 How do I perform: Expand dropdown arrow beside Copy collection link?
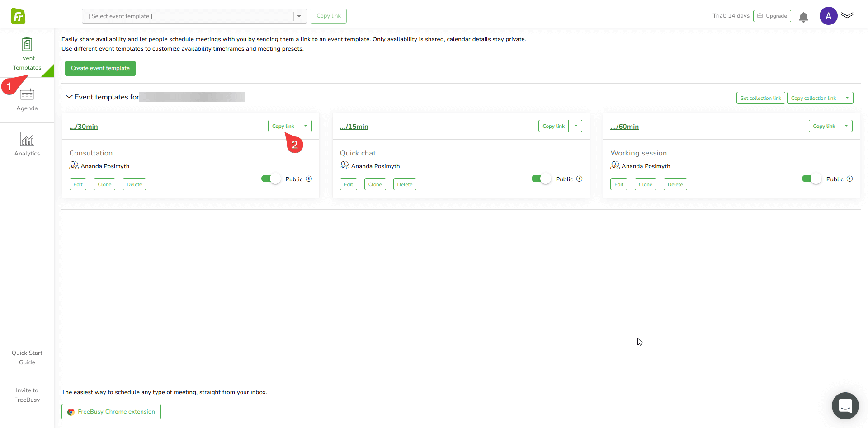[x=847, y=98]
